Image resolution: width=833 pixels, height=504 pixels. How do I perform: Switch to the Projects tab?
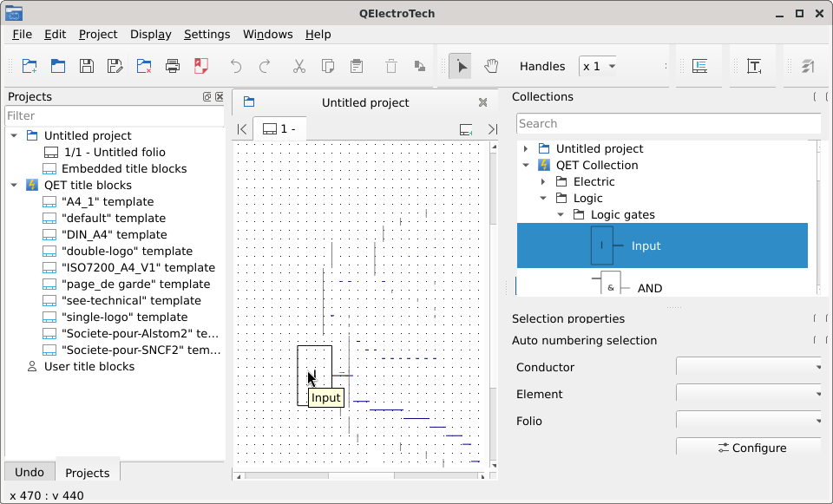tap(87, 473)
